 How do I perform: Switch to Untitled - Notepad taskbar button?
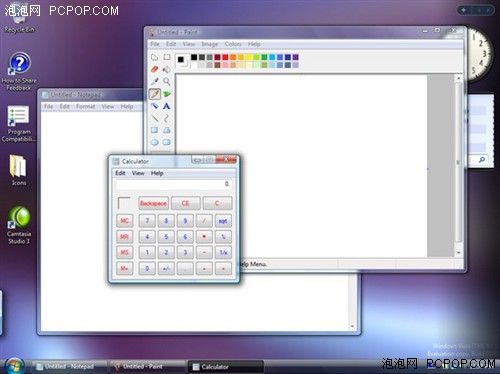tap(69, 367)
